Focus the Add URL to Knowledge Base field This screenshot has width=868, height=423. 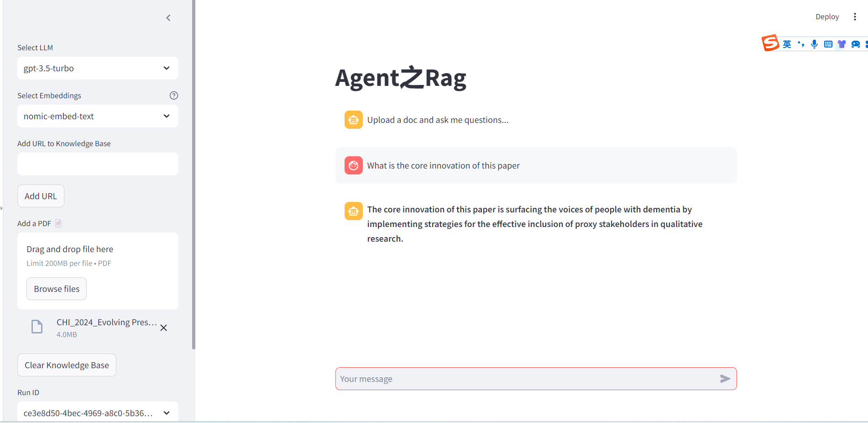point(98,164)
